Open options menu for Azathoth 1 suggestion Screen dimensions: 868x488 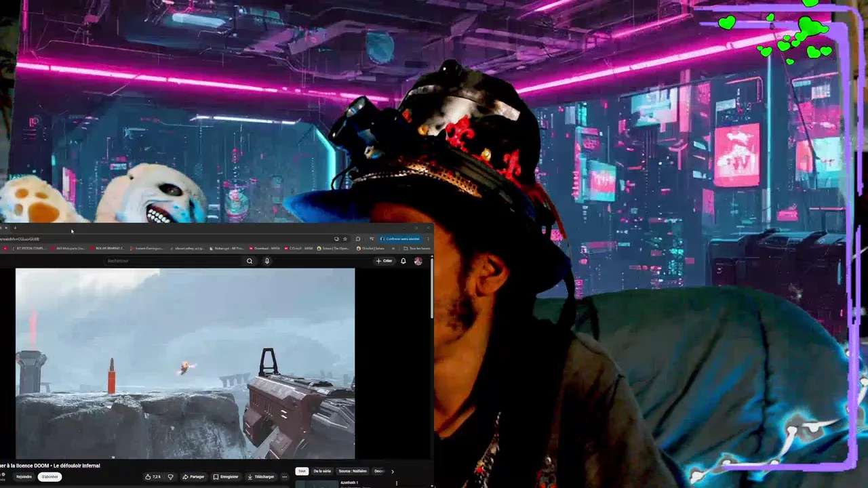tap(397, 483)
